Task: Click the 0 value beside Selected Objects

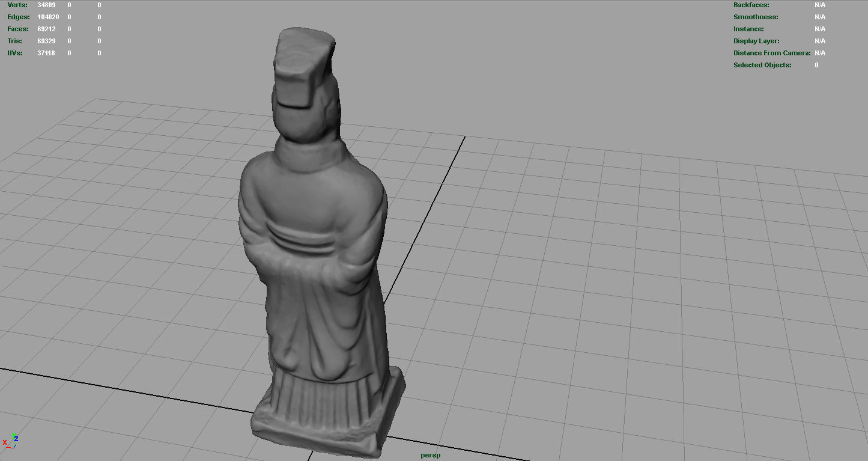Action: pyautogui.click(x=816, y=65)
